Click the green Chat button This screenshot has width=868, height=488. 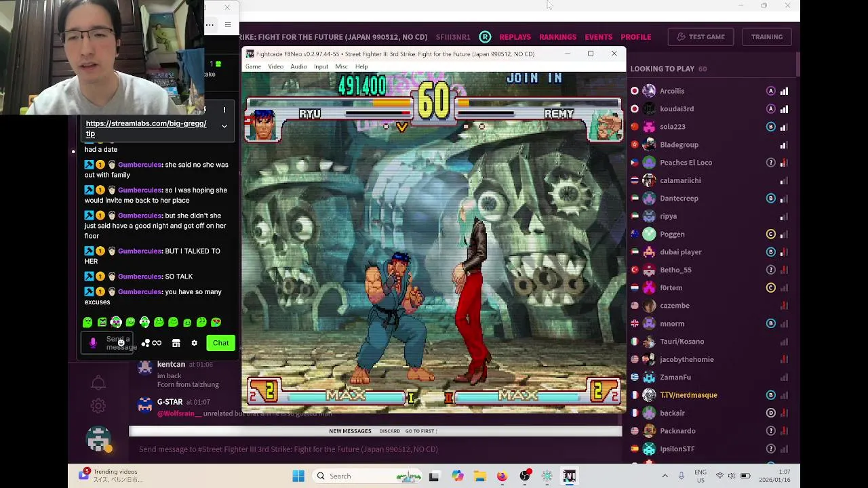pyautogui.click(x=220, y=343)
